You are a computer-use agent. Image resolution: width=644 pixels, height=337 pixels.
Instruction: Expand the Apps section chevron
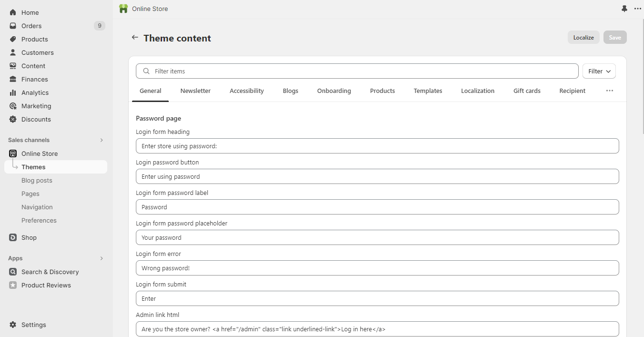point(101,258)
